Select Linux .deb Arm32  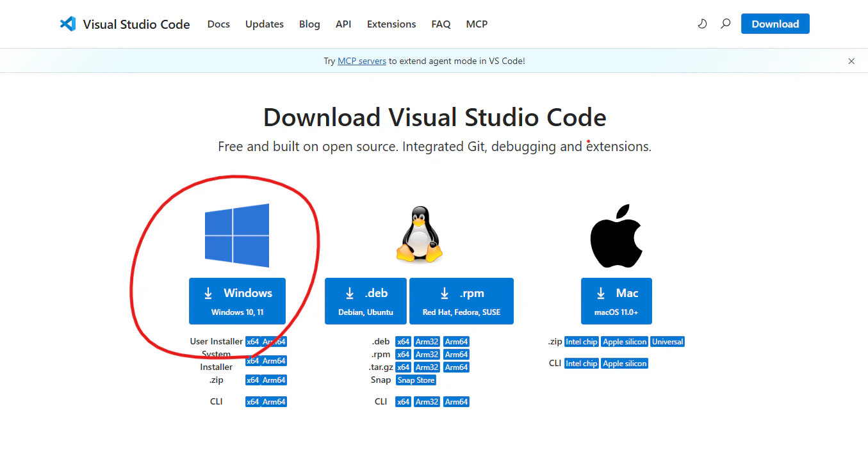tap(427, 342)
